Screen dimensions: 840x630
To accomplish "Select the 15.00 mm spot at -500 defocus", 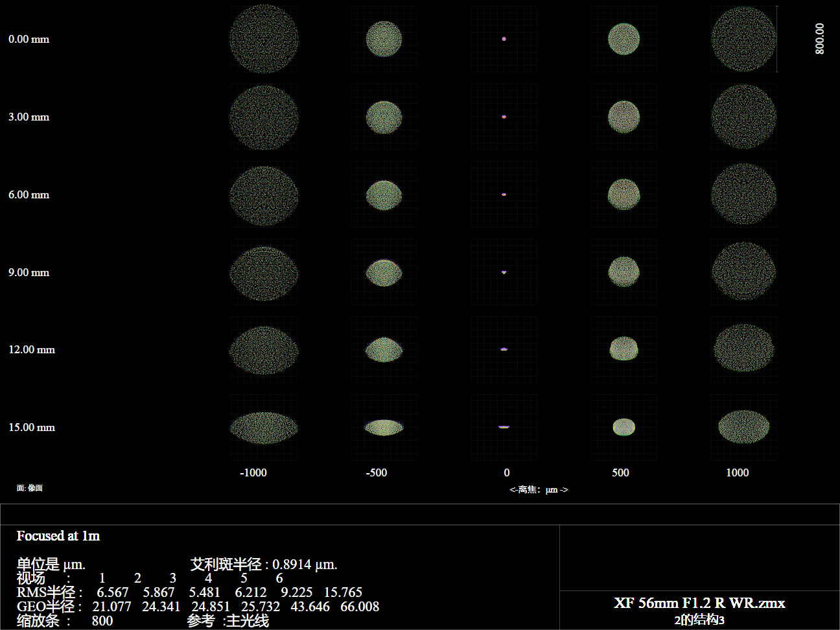I will tap(384, 427).
